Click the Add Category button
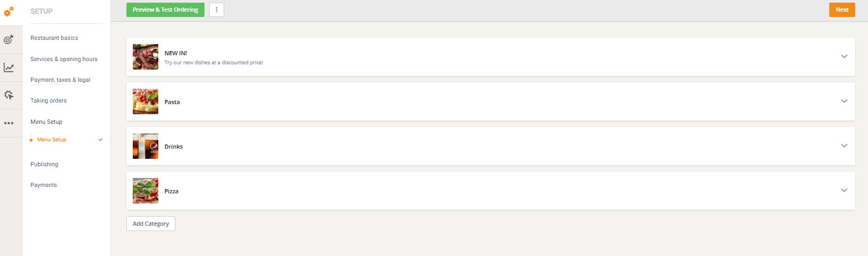The image size is (868, 256). click(x=151, y=224)
